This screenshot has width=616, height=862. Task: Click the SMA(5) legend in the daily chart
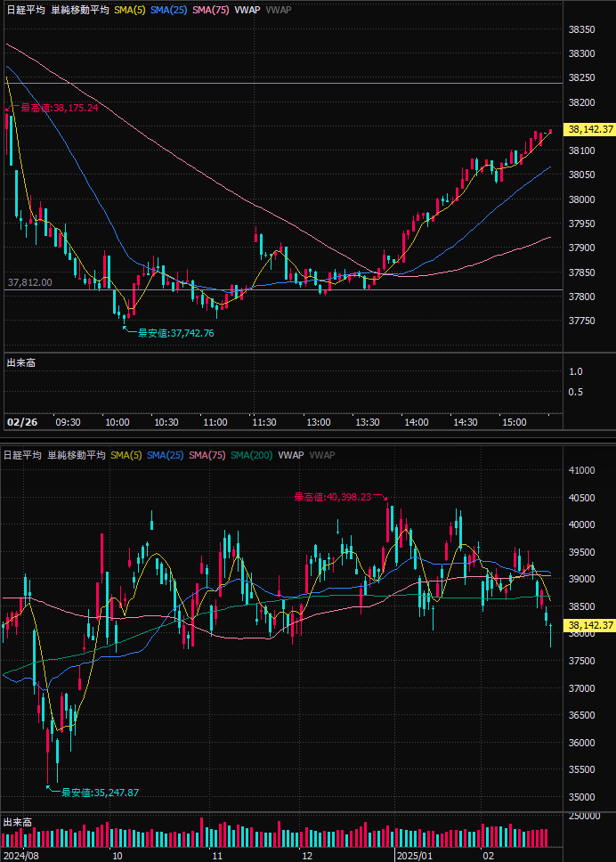tap(126, 455)
